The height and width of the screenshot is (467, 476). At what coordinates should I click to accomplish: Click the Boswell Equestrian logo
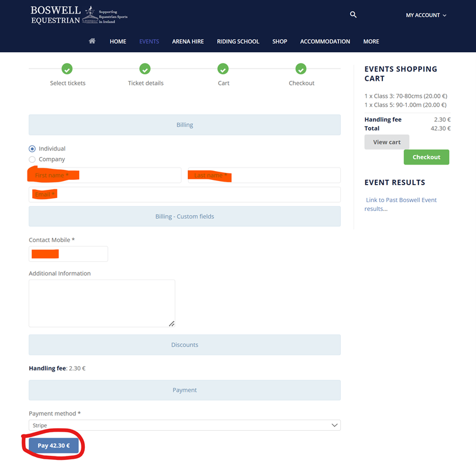tap(79, 15)
